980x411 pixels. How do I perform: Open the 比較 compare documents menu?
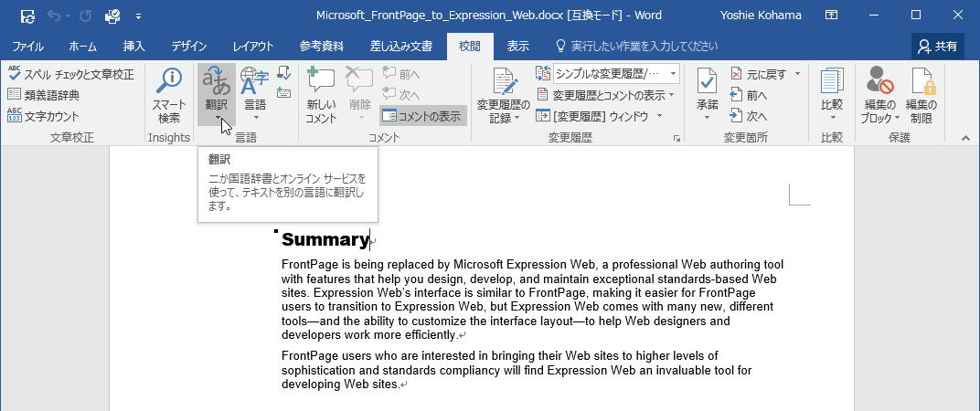(x=832, y=96)
